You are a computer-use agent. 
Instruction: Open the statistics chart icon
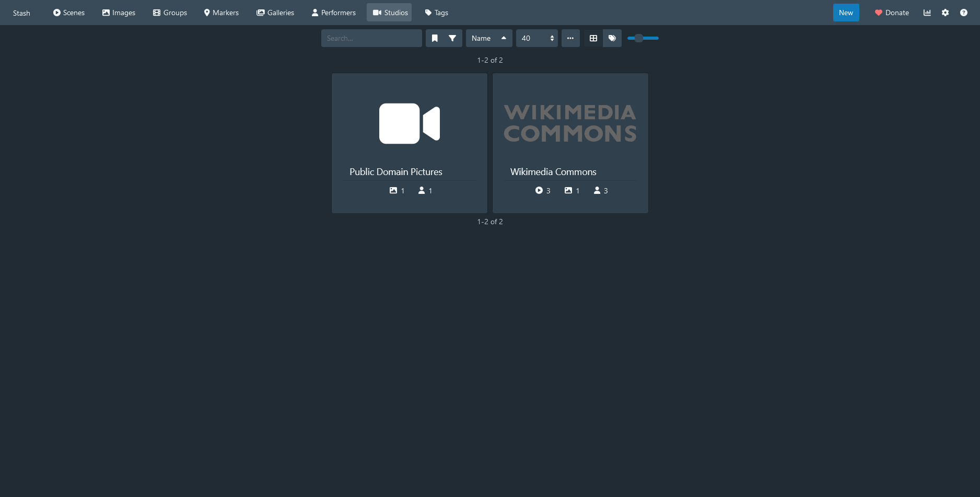point(927,13)
